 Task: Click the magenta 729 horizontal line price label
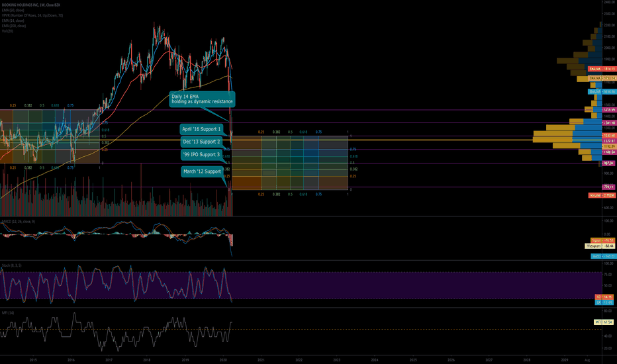click(608, 187)
